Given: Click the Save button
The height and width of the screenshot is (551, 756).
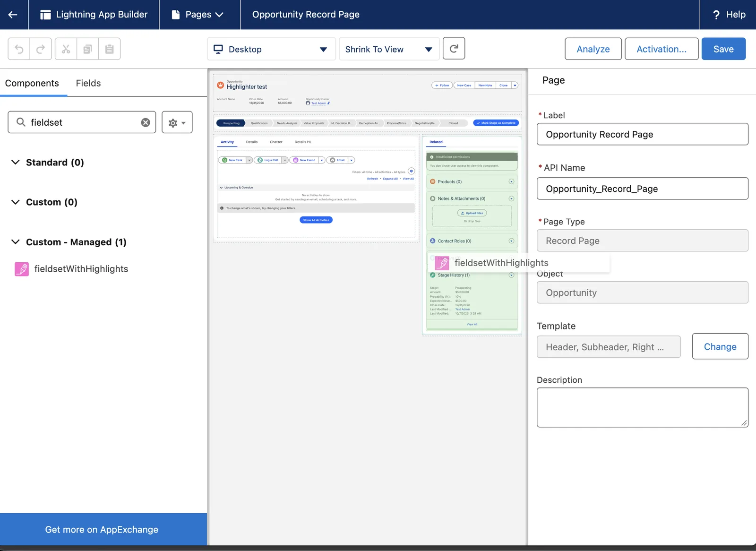Looking at the screenshot, I should 723,49.
